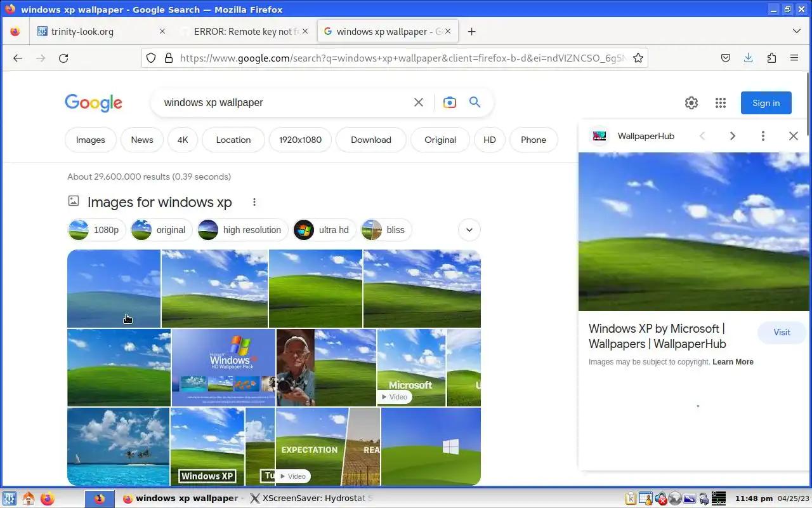The image size is (812, 508).
Task: Open tropical beach wallpaper thumbnail
Action: [x=118, y=447]
